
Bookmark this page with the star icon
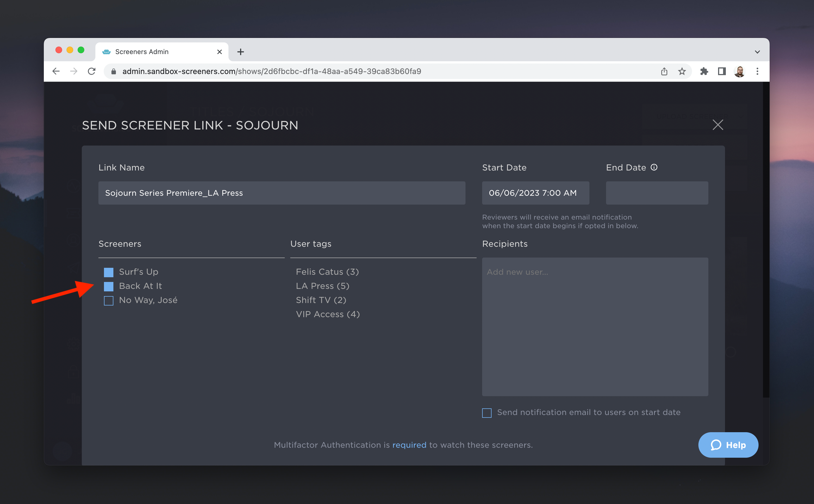(x=682, y=71)
